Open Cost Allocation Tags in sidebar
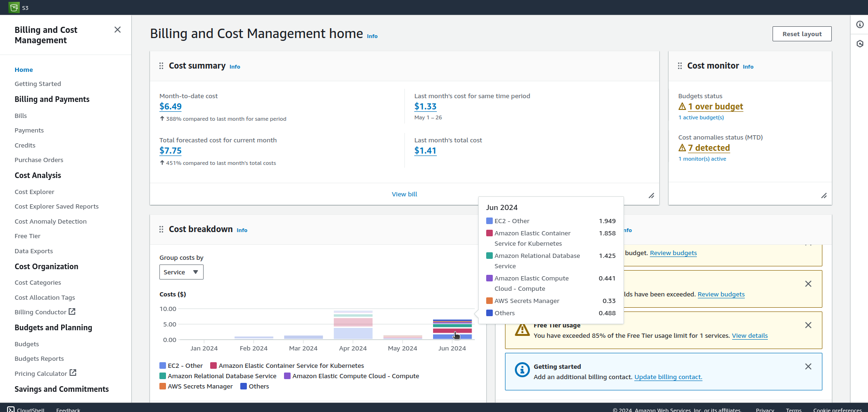Viewport: 868px width, 412px height. [45, 297]
